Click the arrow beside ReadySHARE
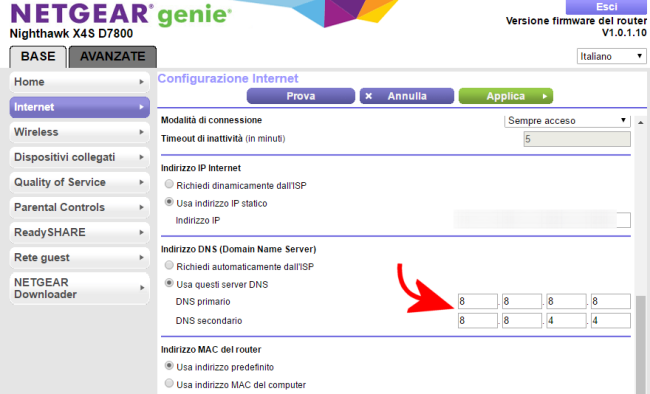This screenshot has height=394, width=650. point(141,233)
